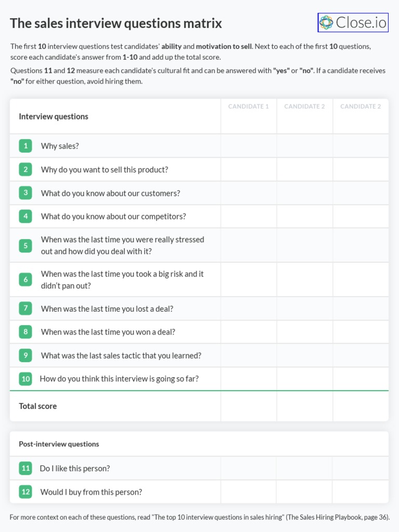Click the 'Post-interview questions' section header
The image size is (399, 532).
[x=59, y=444]
